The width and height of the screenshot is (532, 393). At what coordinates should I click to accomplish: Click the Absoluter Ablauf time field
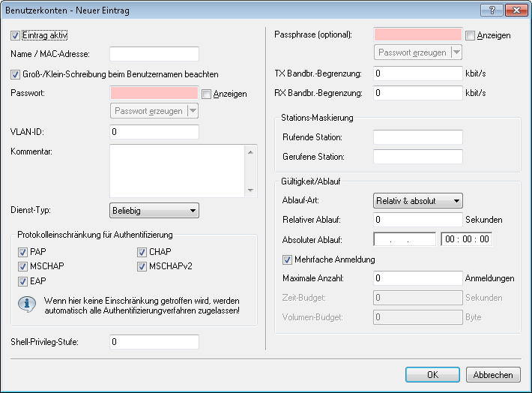click(x=466, y=240)
